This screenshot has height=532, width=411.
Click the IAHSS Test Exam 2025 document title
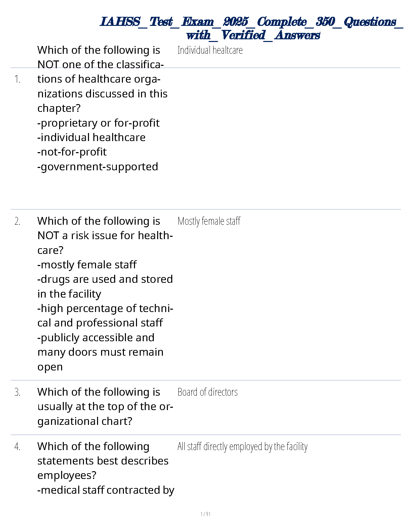(x=252, y=28)
